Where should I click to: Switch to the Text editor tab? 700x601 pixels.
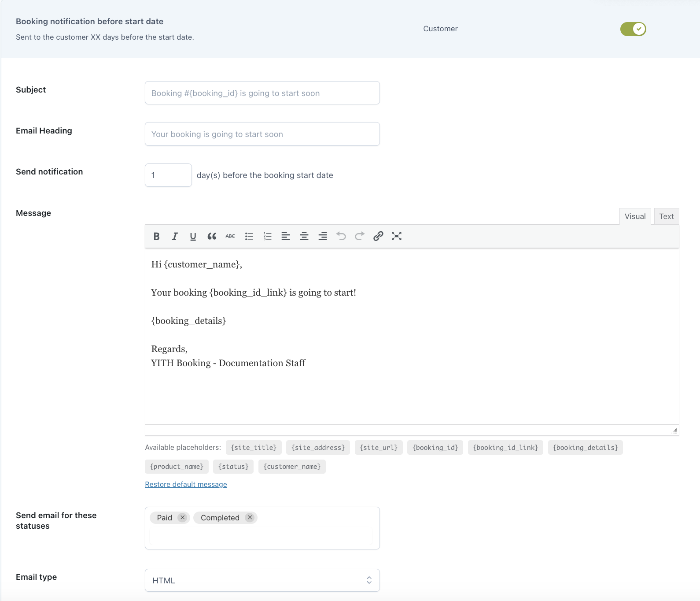pos(666,216)
